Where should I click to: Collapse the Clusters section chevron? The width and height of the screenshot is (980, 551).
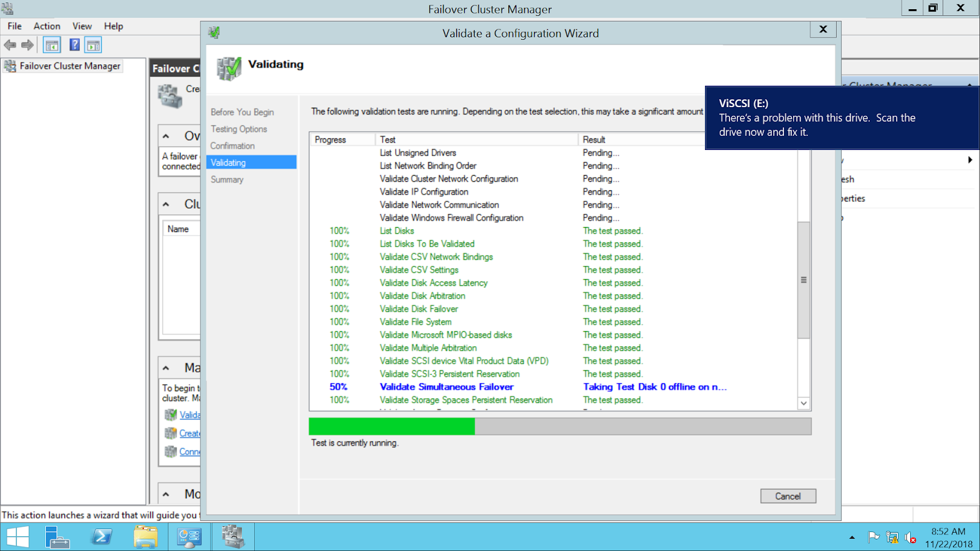166,204
